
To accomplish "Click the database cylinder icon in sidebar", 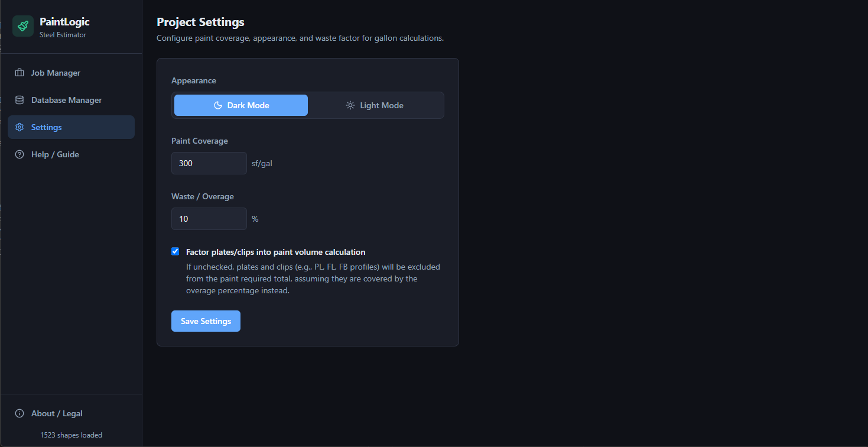I will [19, 100].
